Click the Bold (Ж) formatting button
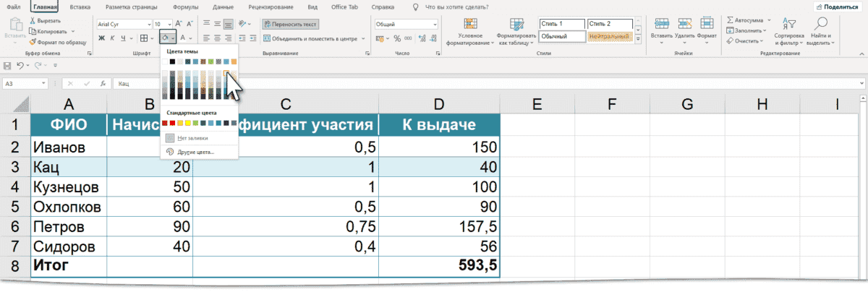The image size is (868, 292). [x=102, y=38]
